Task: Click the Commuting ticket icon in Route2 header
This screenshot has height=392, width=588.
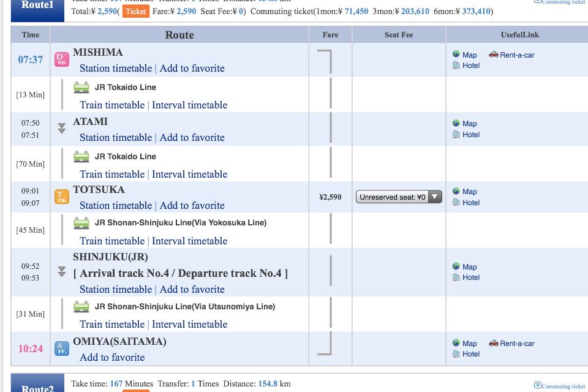Action: pos(537,385)
